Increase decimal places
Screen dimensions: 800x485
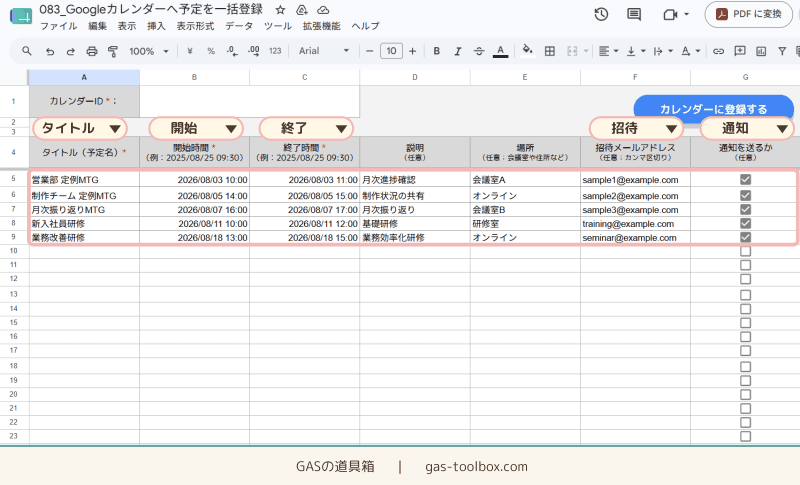254,51
